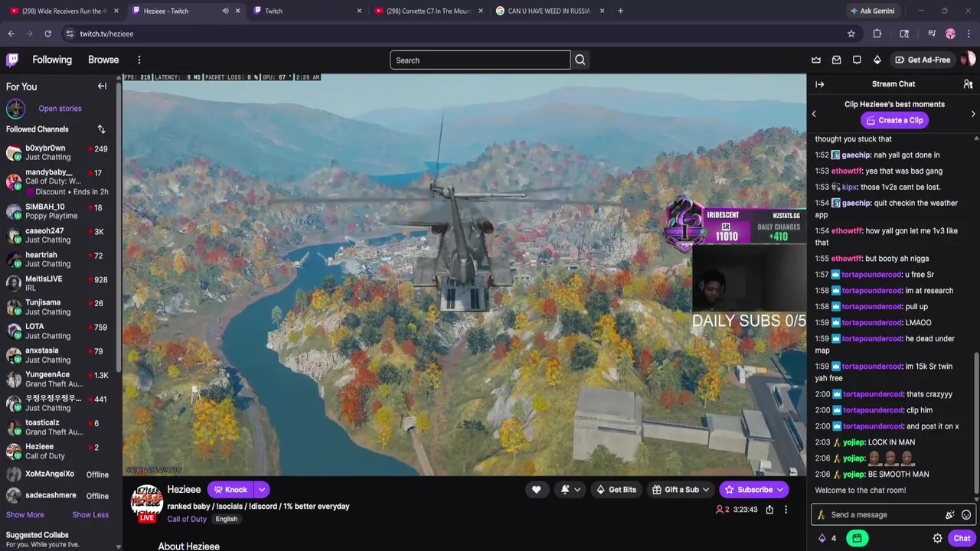Image resolution: width=980 pixels, height=551 pixels.
Task: Click Open stories link
Action: pyautogui.click(x=60, y=109)
